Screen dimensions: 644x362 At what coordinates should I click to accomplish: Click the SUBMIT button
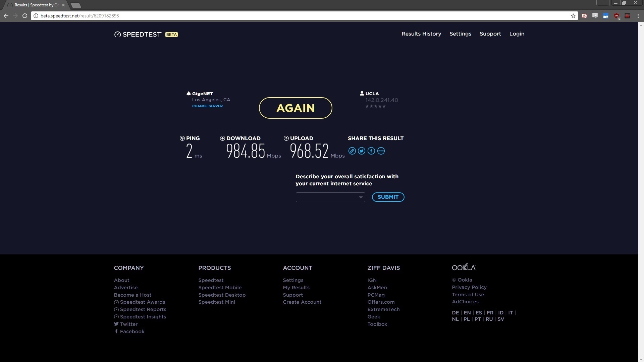click(388, 197)
